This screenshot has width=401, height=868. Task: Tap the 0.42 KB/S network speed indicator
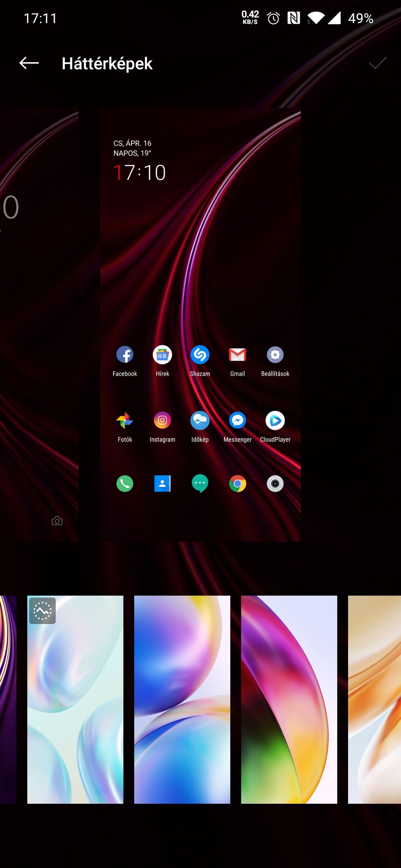point(250,17)
